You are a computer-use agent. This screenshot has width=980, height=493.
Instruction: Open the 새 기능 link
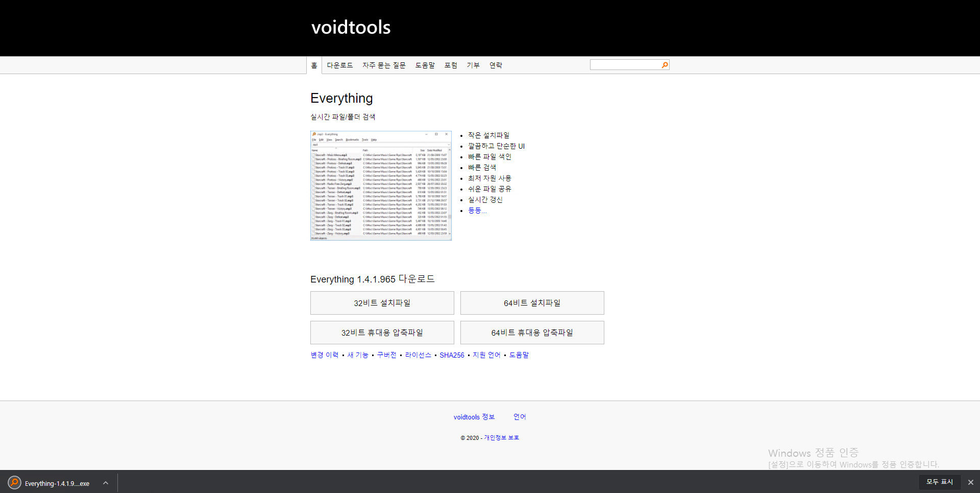pyautogui.click(x=358, y=355)
